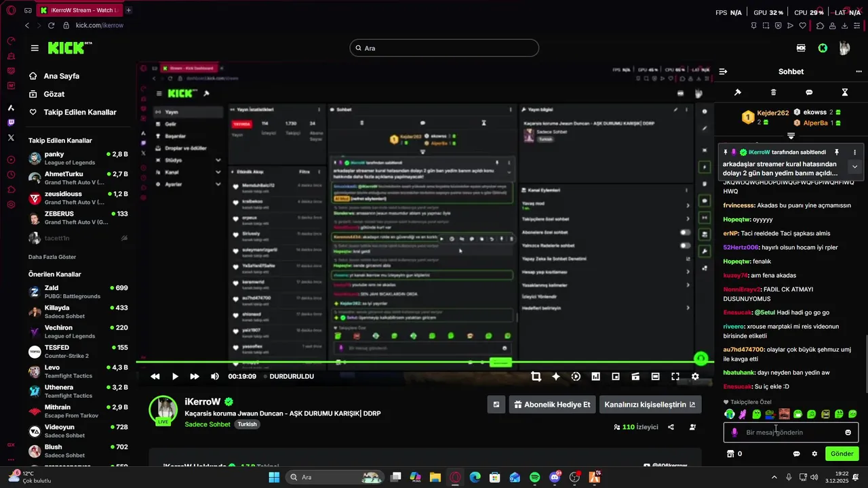Click the hourglass icon in chat toolbar
This screenshot has height=488, width=868.
845,92
